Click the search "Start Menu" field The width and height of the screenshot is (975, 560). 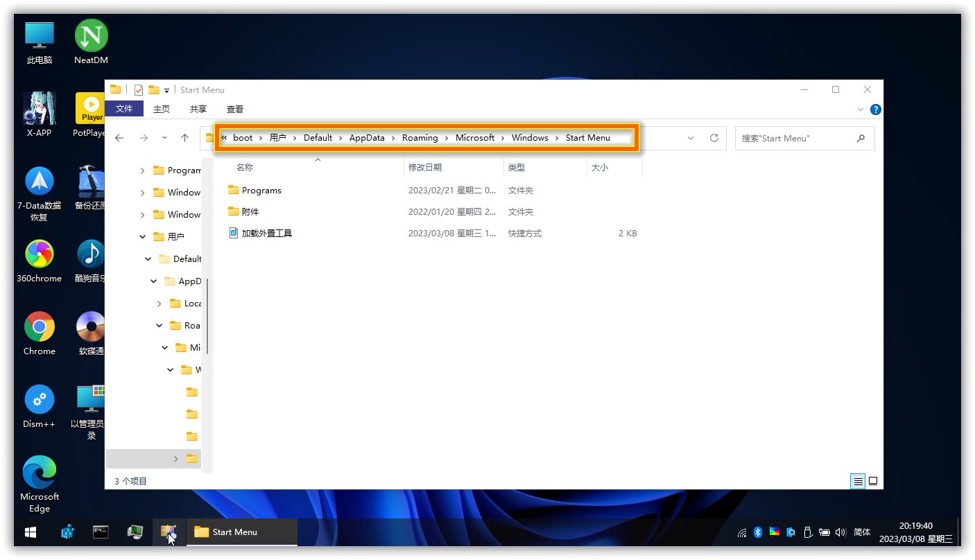tap(804, 138)
